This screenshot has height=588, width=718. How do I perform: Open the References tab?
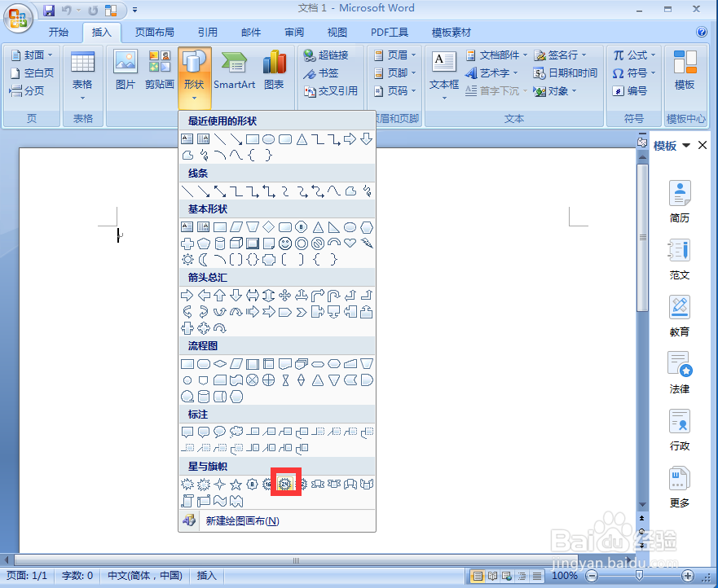208,32
